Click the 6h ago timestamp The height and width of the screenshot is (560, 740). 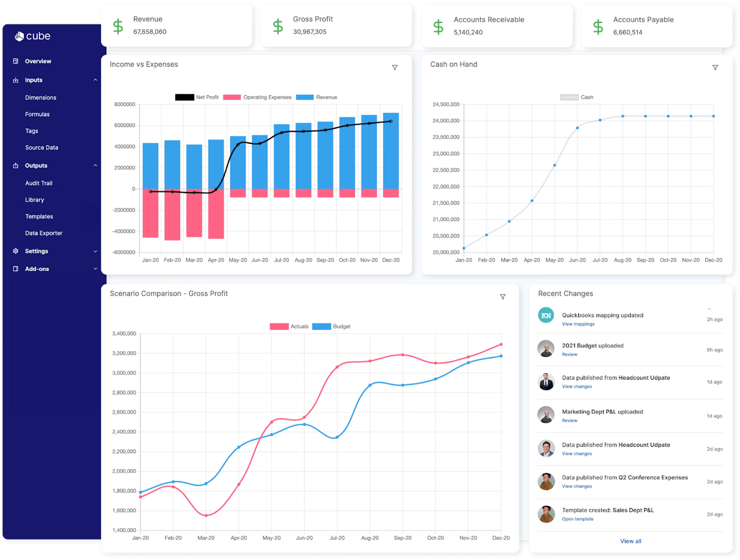tap(714, 350)
